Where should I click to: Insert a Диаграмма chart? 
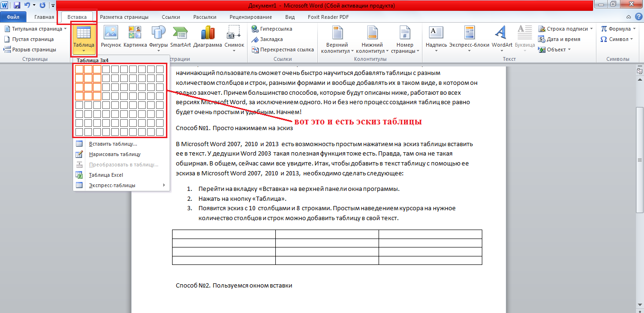pyautogui.click(x=207, y=37)
